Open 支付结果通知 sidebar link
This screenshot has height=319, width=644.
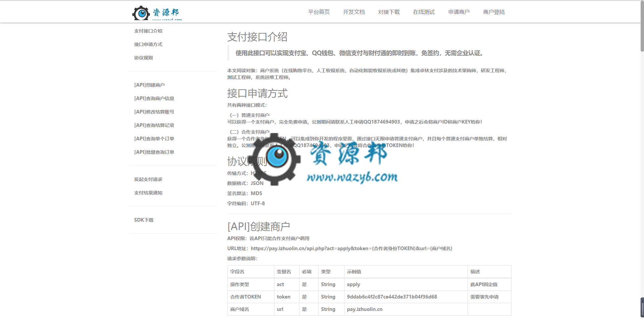148,193
